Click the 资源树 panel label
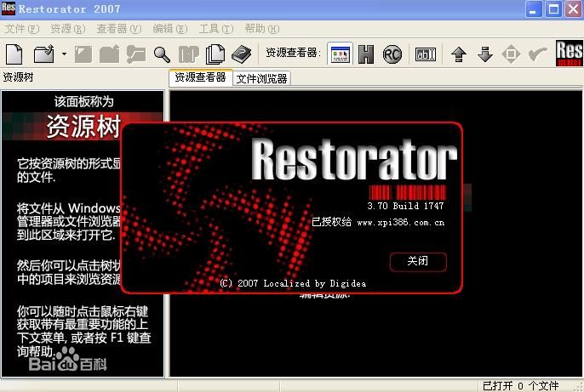 [18, 77]
